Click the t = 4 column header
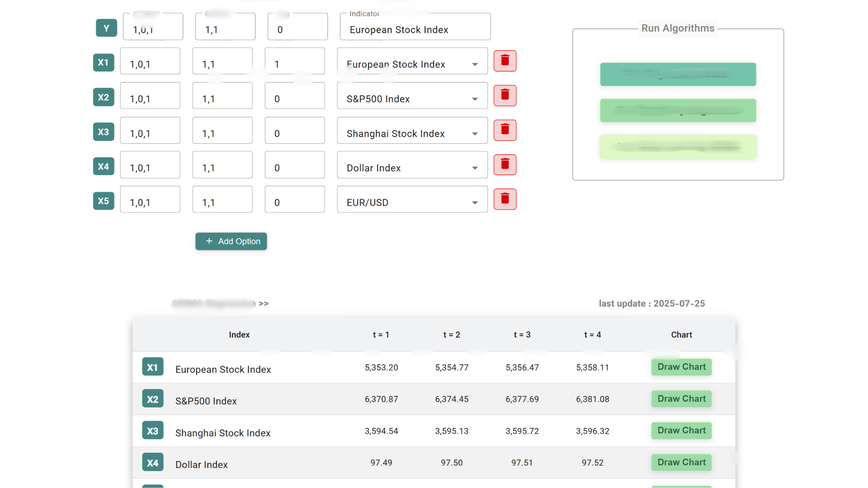 593,335
